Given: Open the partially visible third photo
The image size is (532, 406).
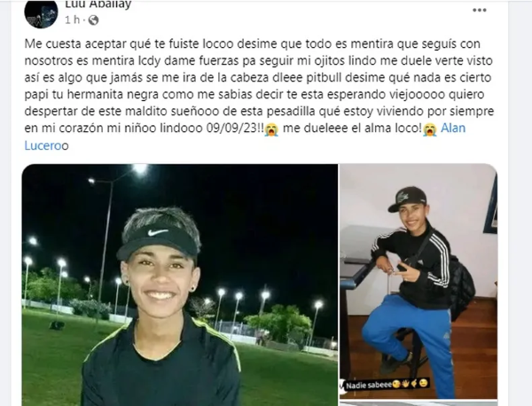Looking at the screenshot, I should coord(419,403).
